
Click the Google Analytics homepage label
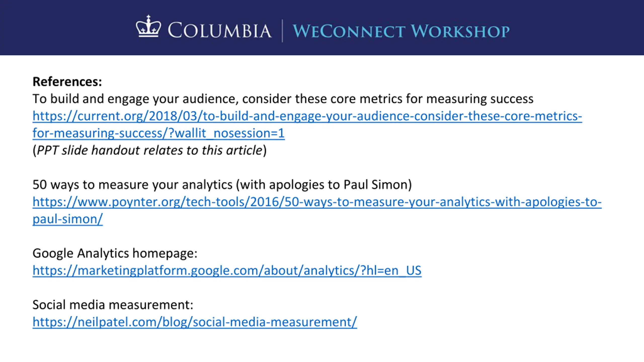115,253
